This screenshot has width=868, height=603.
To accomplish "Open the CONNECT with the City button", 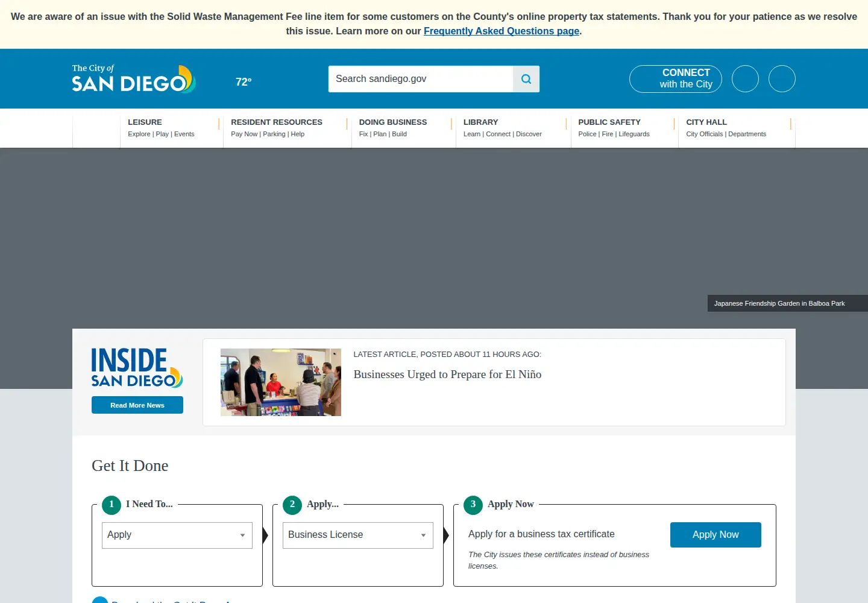I will 676,78.
